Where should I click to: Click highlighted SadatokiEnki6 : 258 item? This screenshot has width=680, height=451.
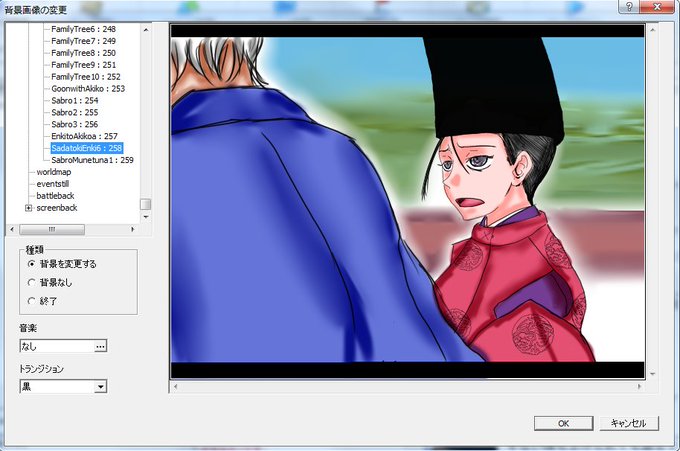click(x=87, y=148)
